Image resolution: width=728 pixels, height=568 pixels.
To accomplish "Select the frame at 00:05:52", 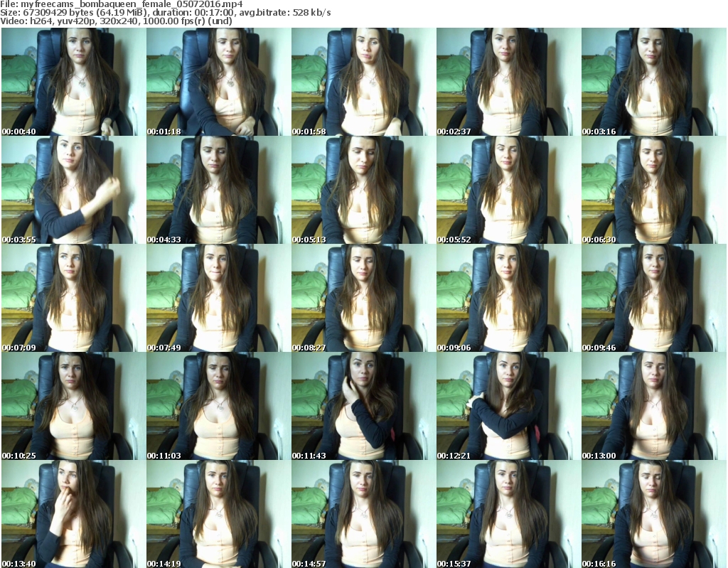I will click(508, 190).
